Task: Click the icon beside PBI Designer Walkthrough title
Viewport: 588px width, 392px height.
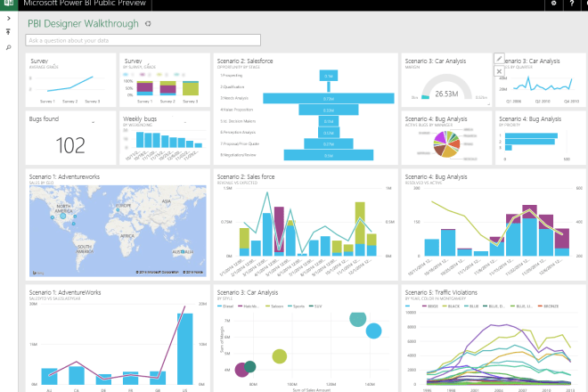Action: [x=148, y=24]
